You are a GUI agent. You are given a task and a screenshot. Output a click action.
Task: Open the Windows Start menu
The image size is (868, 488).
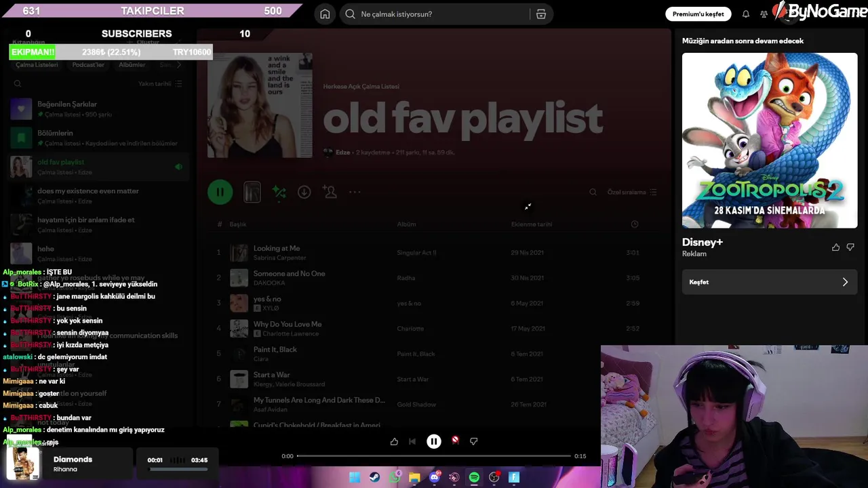coord(355,477)
